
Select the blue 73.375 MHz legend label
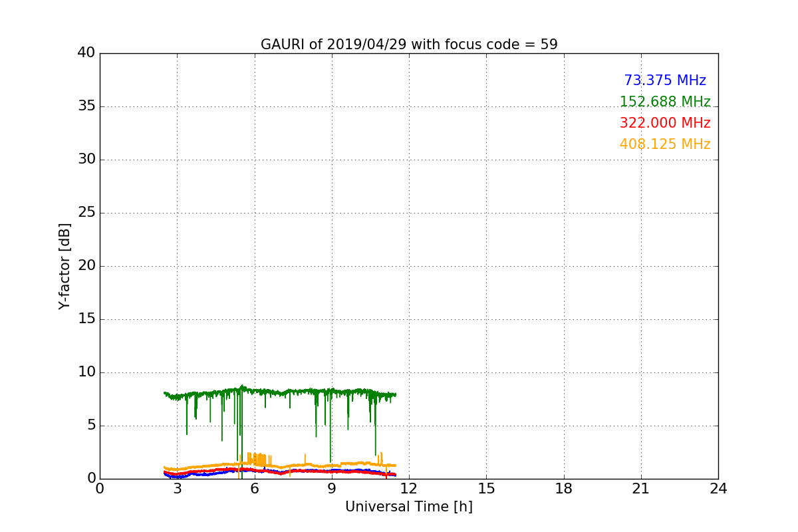click(665, 80)
